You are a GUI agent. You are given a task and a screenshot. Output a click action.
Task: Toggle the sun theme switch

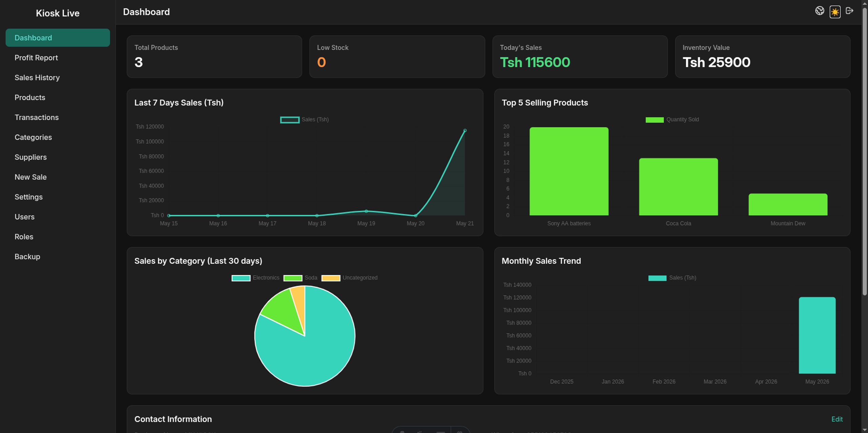pyautogui.click(x=835, y=12)
